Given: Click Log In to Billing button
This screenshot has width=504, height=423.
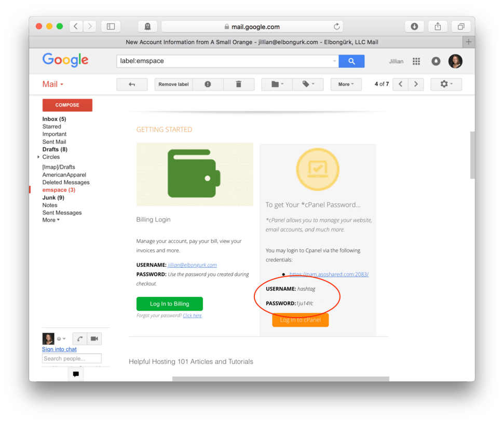Looking at the screenshot, I should 169,304.
